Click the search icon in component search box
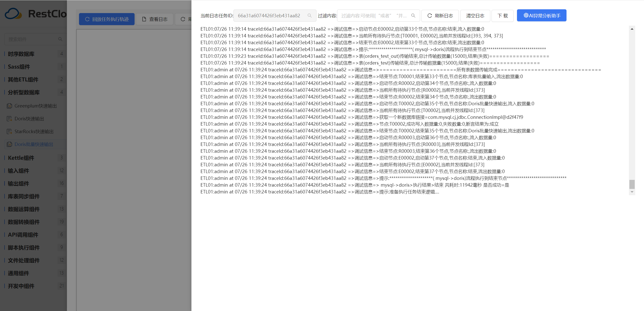 click(60, 39)
